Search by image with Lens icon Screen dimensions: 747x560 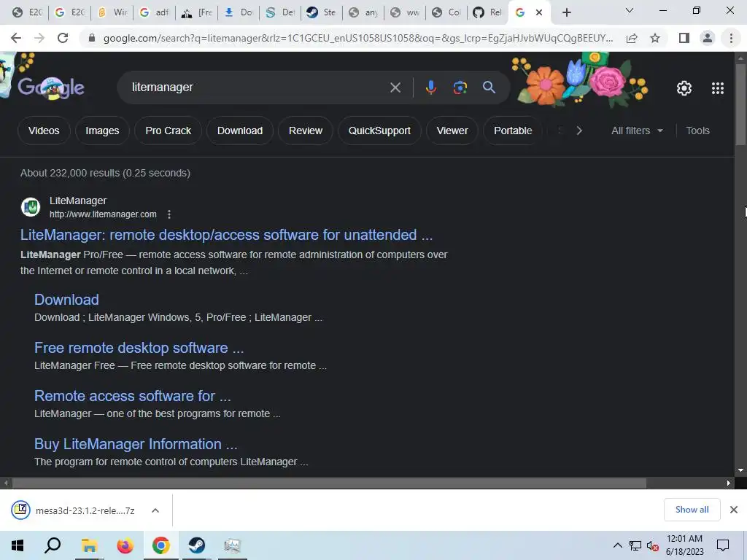460,87
